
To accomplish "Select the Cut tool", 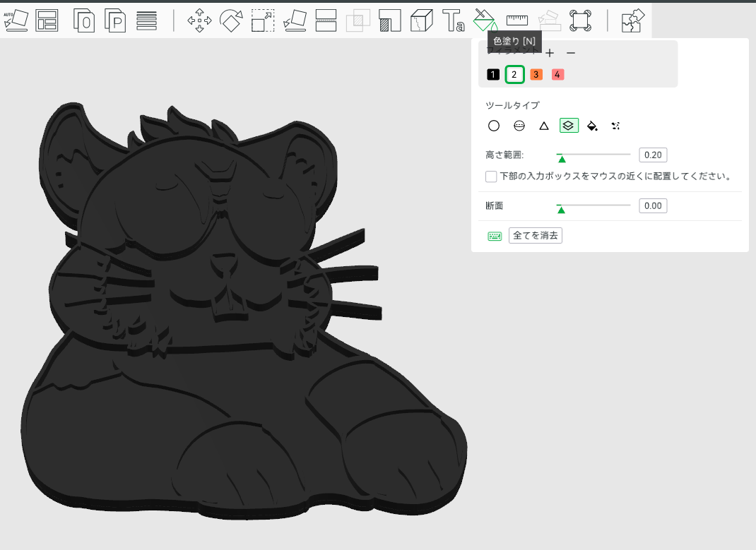I will tap(326, 20).
